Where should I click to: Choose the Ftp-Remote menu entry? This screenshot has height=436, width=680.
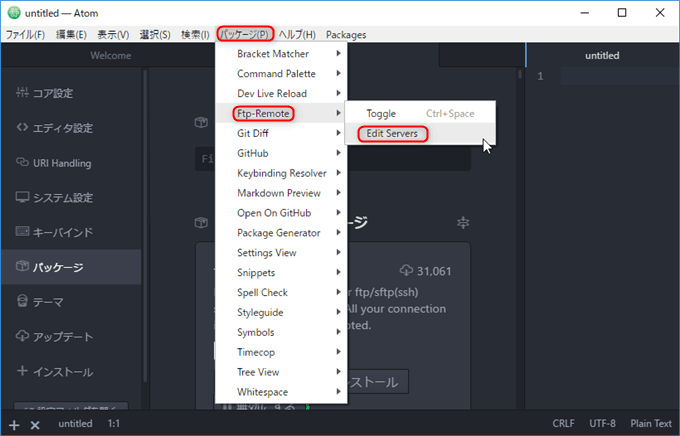281,114
